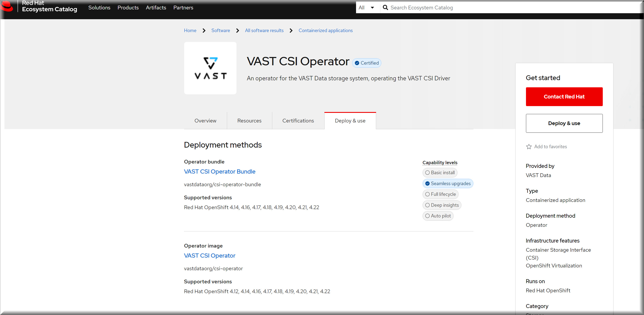Select the Seamless upgrades capability level
Image resolution: width=644 pixels, height=315 pixels.
(448, 184)
